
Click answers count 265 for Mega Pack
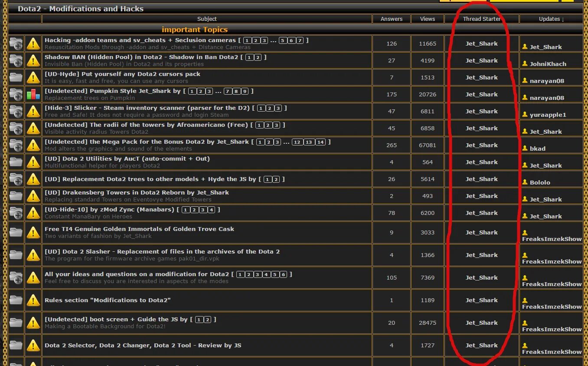click(392, 145)
